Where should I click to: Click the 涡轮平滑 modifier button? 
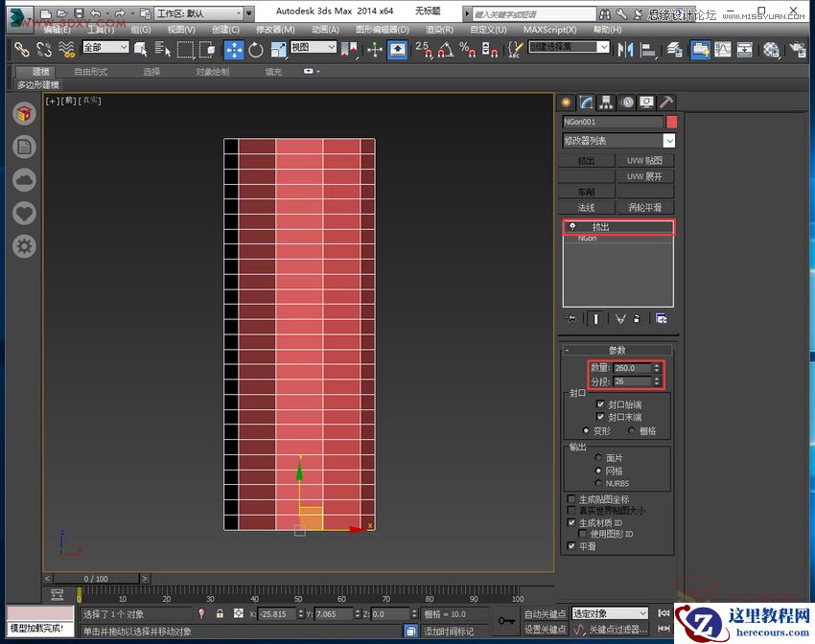point(644,207)
